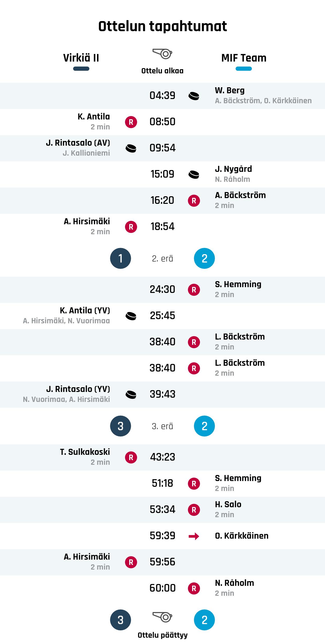Click the puck icon at 09:54
325x644 pixels.
coord(131,148)
